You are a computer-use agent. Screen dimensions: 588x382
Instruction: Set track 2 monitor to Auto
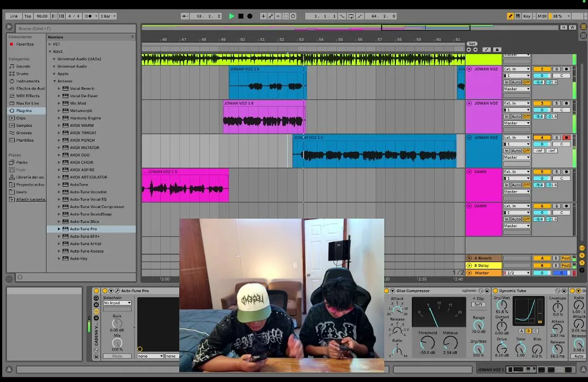[516, 82]
